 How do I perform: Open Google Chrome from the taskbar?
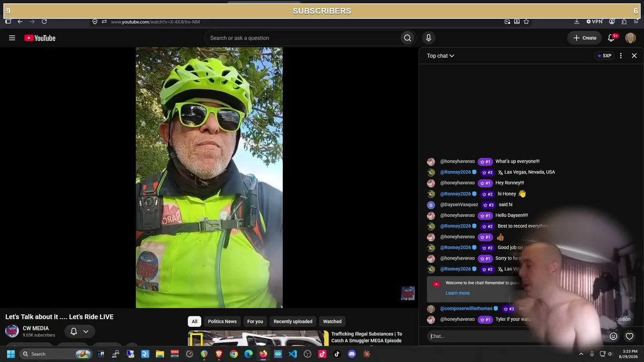[233, 354]
